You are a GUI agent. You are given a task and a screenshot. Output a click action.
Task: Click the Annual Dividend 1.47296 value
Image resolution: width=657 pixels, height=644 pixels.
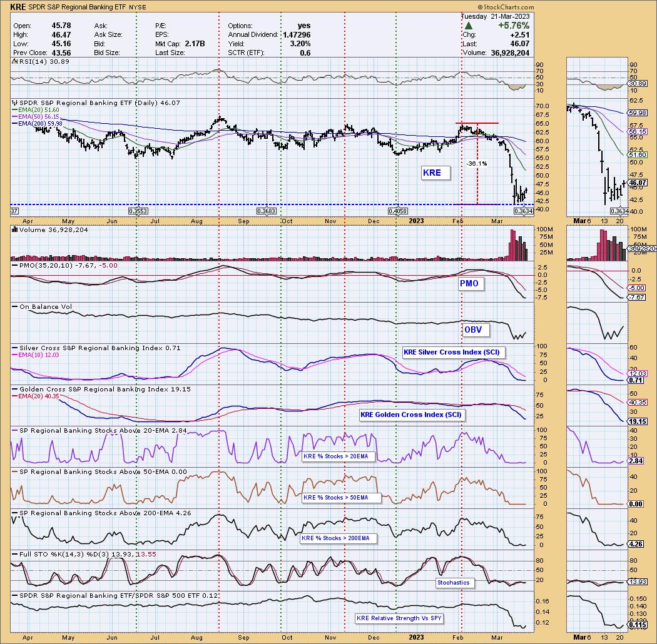(297, 35)
